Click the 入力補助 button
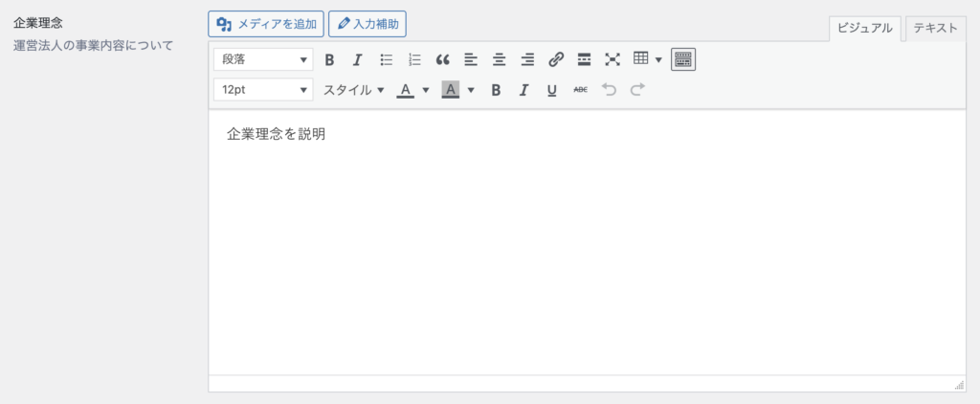980x404 pixels. [x=367, y=24]
